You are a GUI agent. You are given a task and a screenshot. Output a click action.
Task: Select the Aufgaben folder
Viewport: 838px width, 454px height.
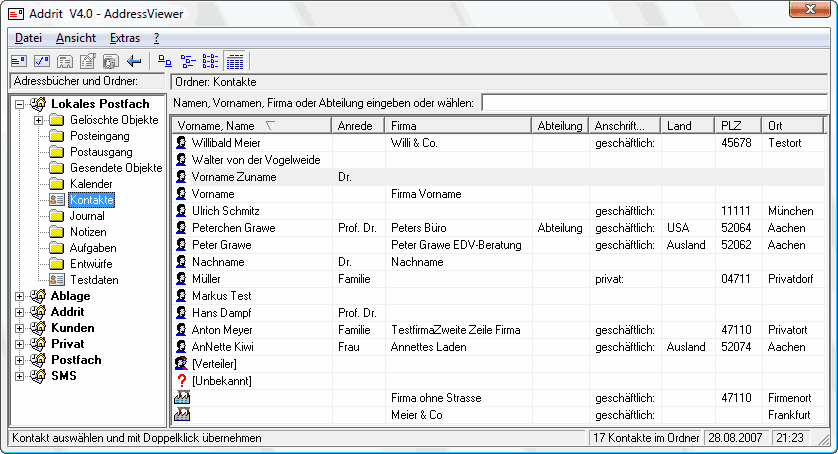(93, 248)
